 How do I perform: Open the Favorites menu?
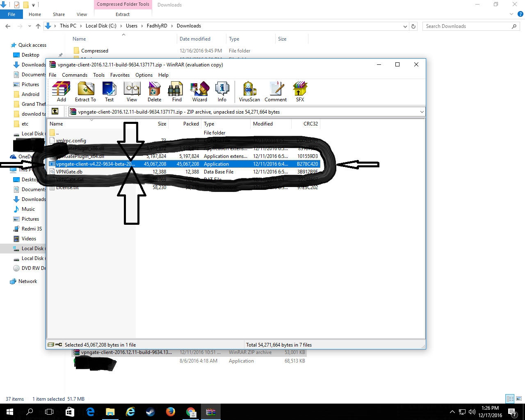pyautogui.click(x=120, y=75)
